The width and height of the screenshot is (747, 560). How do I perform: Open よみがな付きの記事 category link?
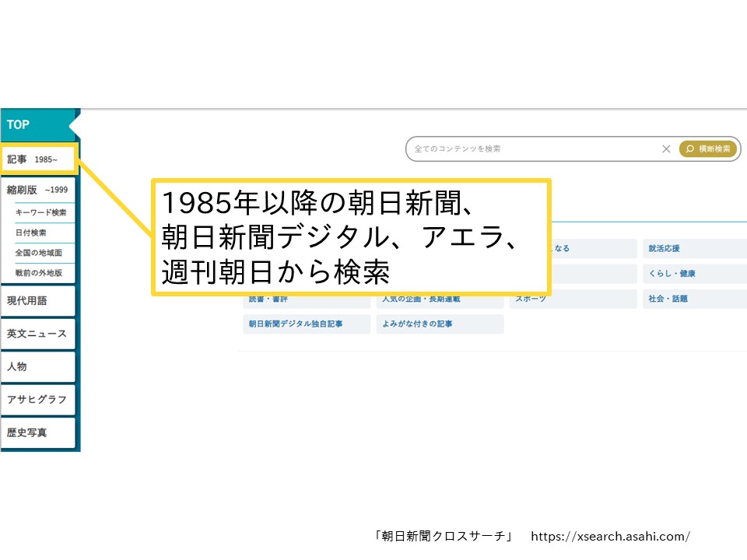440,324
